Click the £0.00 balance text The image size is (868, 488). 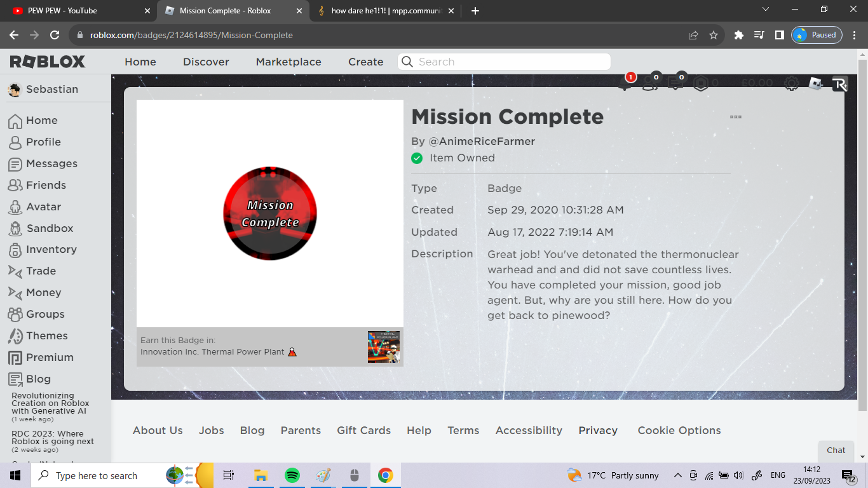point(757,83)
